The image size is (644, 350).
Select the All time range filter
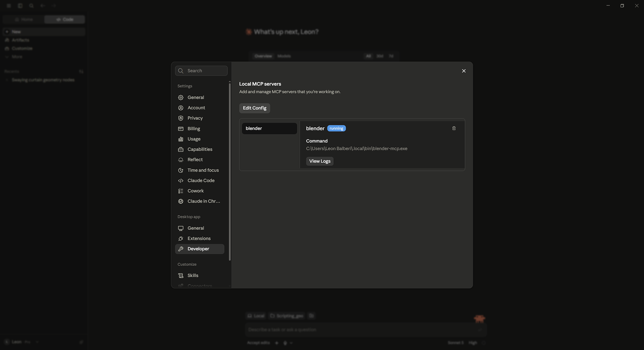point(368,56)
